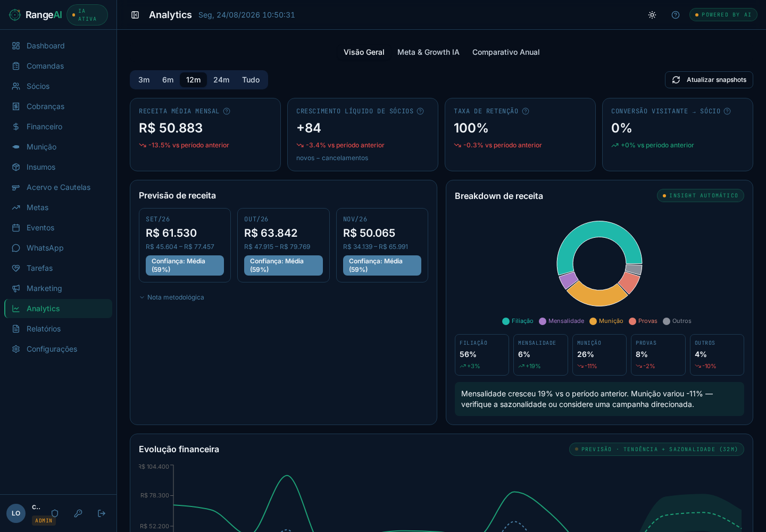Click the WhatsApp chat bubble icon
This screenshot has height=532, width=766.
click(16, 248)
